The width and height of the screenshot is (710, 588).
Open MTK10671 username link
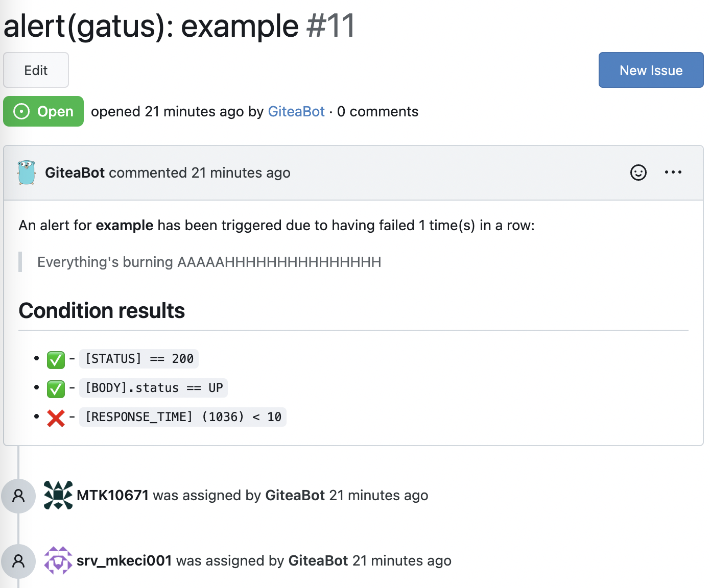(x=112, y=495)
